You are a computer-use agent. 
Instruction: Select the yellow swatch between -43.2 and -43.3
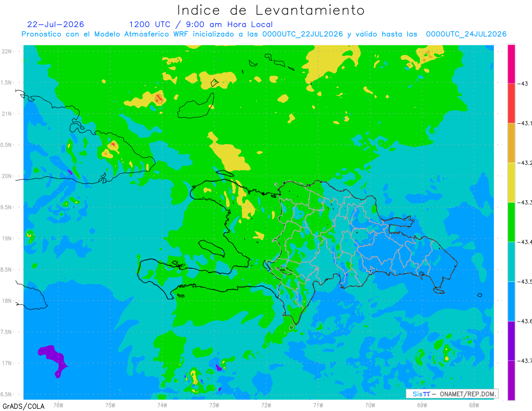511,182
